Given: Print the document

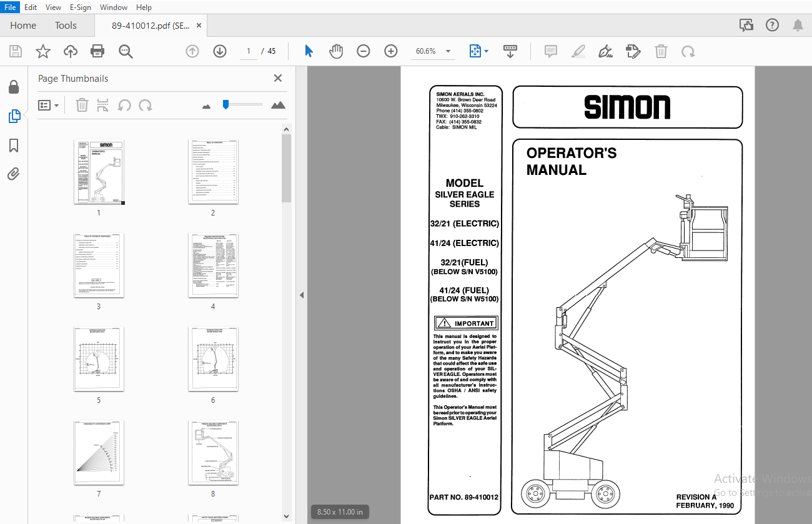Looking at the screenshot, I should [x=97, y=51].
